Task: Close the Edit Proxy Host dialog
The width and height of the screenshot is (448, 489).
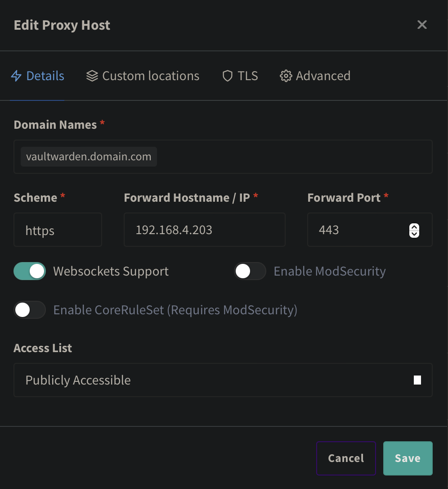Action: [422, 25]
